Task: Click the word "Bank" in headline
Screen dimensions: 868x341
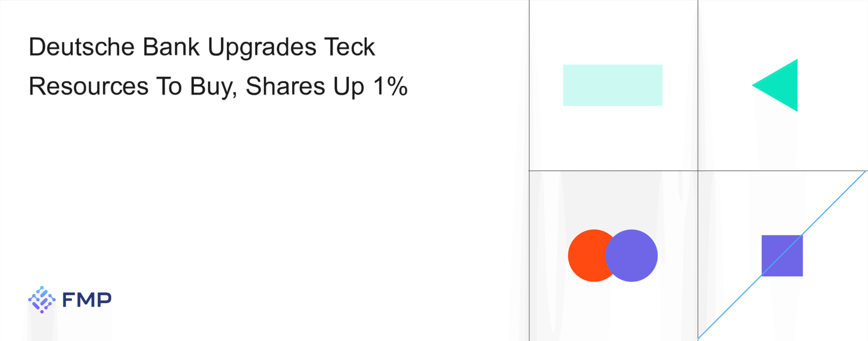Action: pos(171,47)
